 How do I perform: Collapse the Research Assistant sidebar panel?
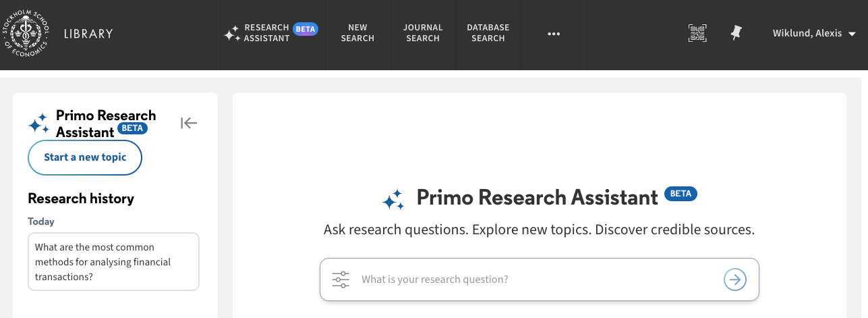tap(189, 123)
